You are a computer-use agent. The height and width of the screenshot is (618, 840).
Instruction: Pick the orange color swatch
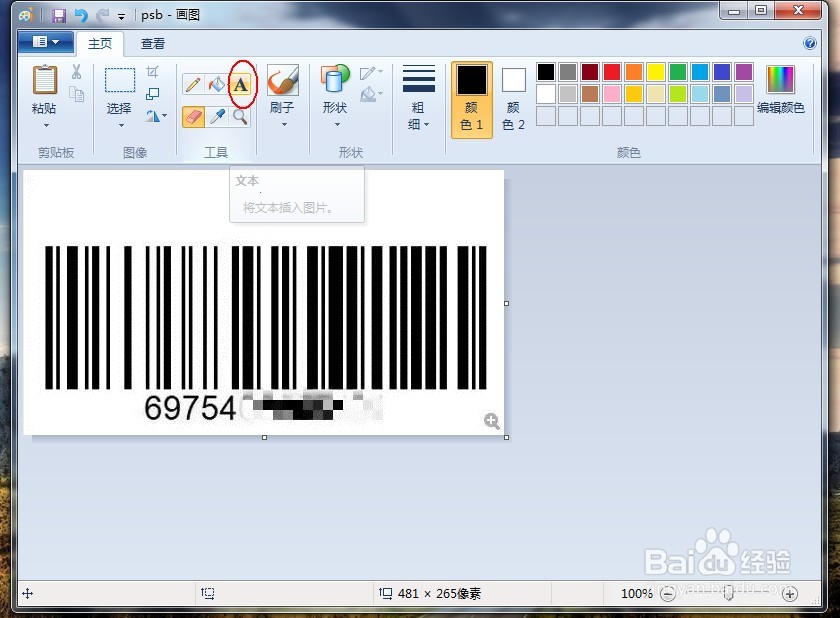[x=634, y=72]
